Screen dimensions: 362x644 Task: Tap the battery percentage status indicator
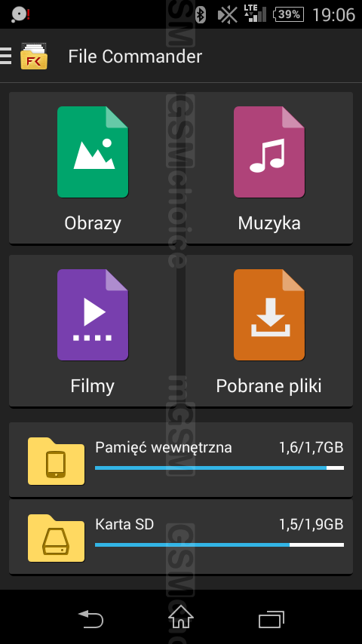tap(289, 15)
